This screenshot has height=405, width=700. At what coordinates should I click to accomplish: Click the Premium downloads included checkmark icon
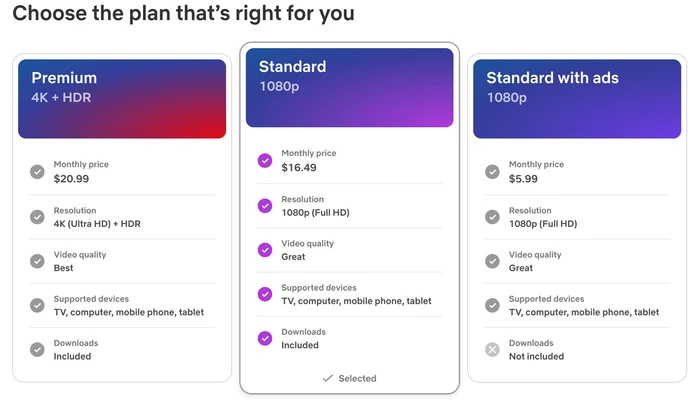37,349
